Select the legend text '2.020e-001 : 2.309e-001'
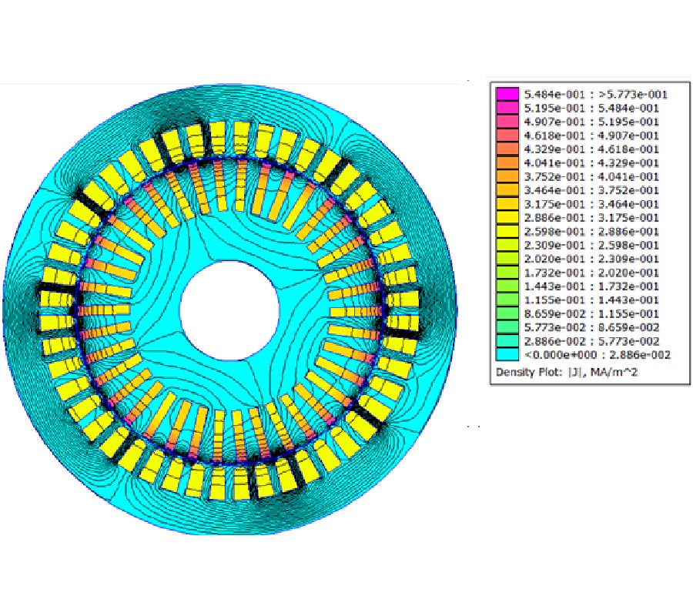 (x=591, y=259)
